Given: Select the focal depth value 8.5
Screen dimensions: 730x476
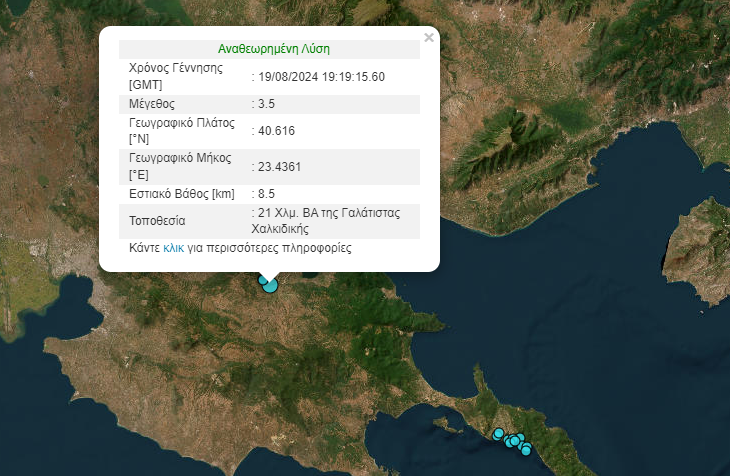Looking at the screenshot, I should [x=266, y=193].
